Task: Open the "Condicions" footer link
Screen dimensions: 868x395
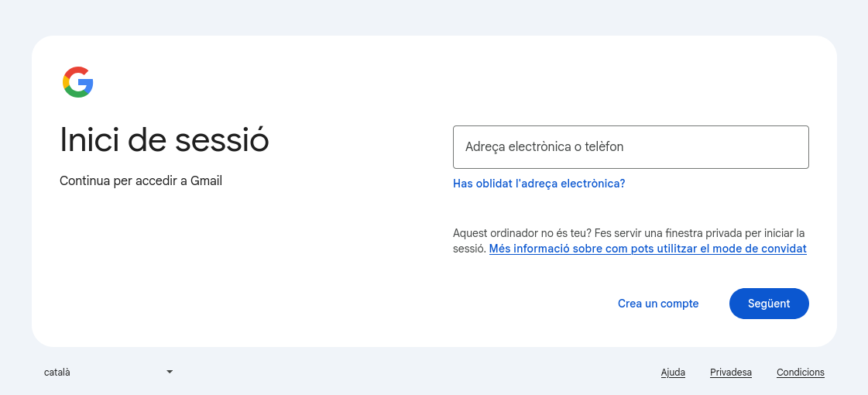Action: pos(800,373)
